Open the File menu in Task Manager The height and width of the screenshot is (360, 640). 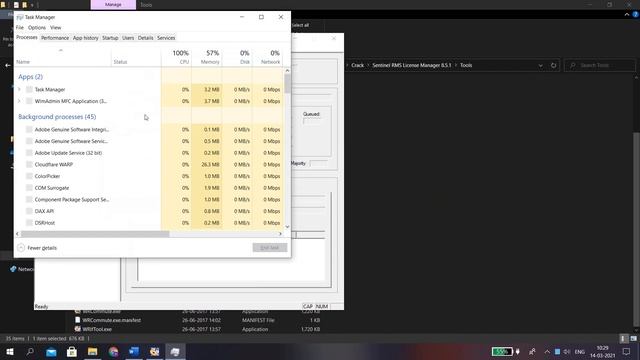pos(20,27)
